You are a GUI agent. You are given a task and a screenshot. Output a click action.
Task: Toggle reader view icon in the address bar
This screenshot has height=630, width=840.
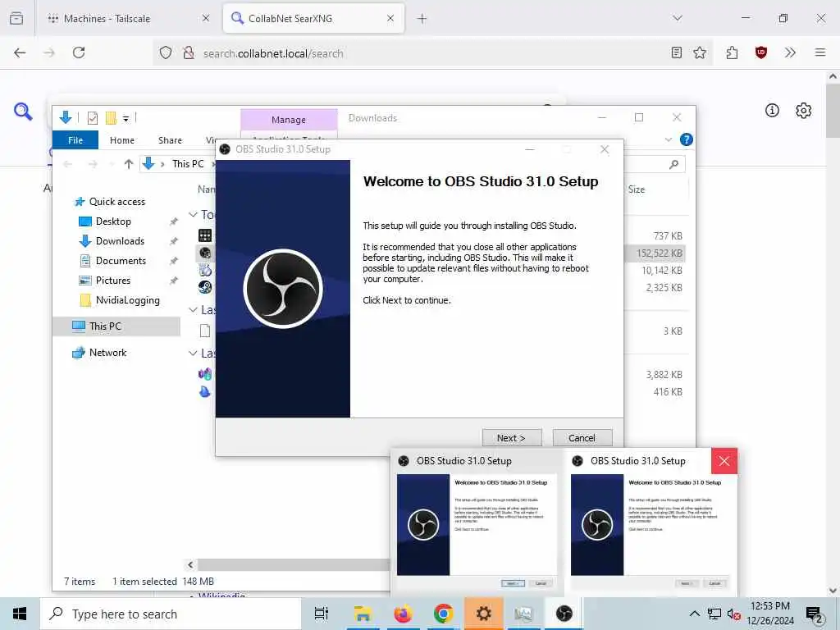pos(677,52)
